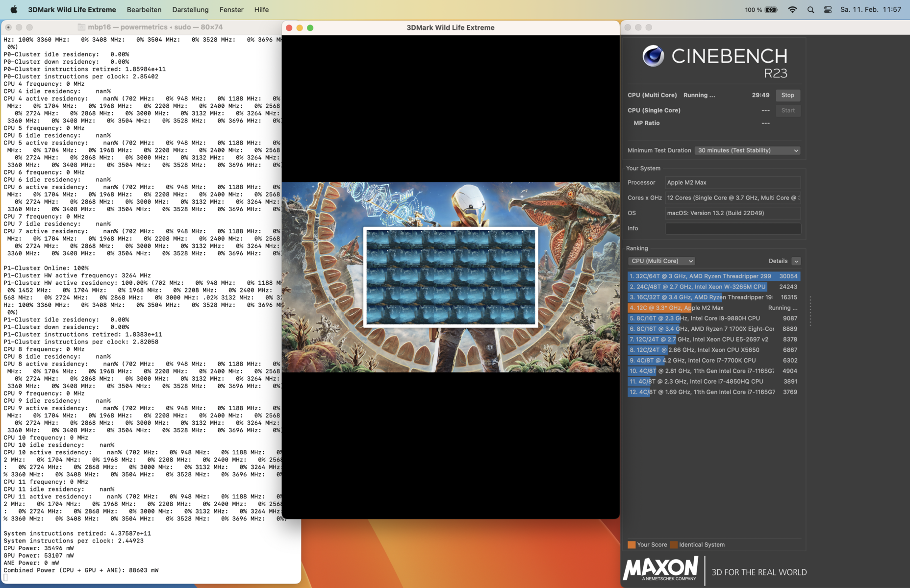Open Spotlight search magnifier icon
910x588 pixels.
click(x=810, y=9)
